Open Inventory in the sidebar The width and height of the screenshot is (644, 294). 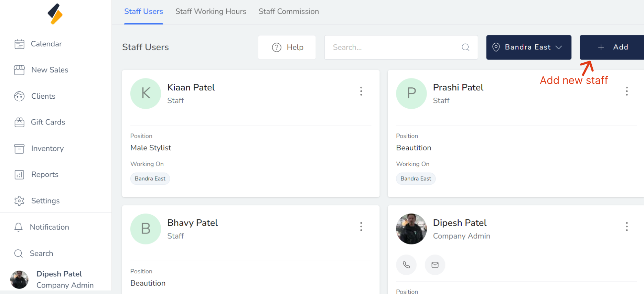pyautogui.click(x=47, y=149)
